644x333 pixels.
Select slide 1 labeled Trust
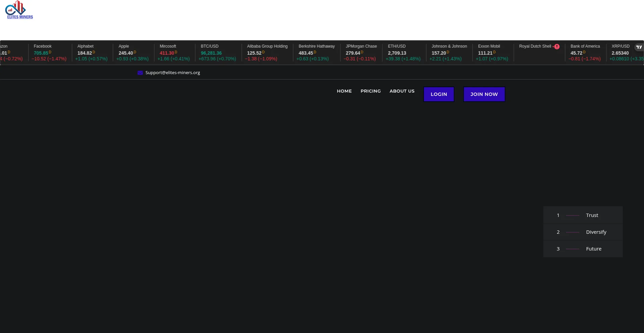583,215
